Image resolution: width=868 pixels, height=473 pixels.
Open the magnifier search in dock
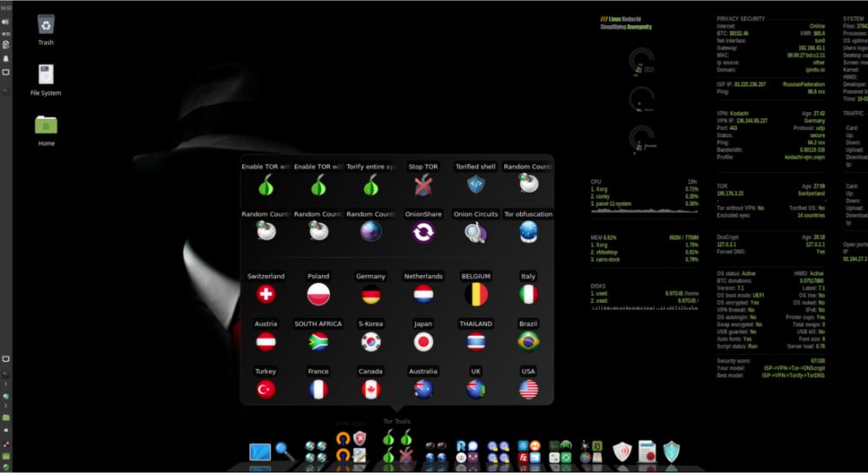pos(285,451)
